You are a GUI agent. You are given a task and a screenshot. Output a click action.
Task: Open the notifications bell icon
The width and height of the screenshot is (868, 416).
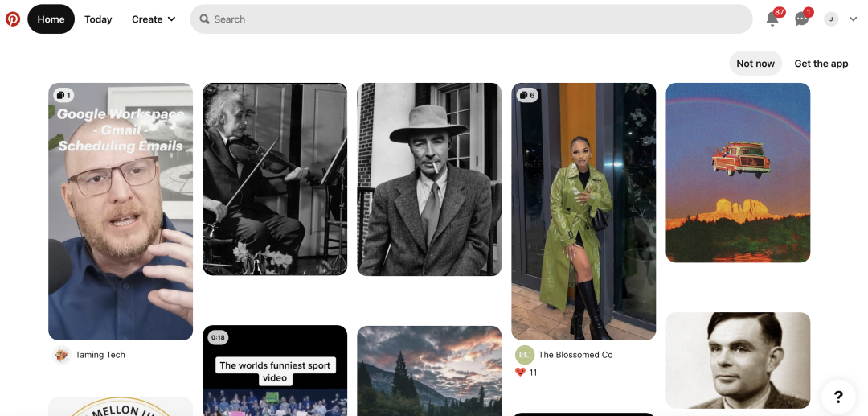point(772,19)
